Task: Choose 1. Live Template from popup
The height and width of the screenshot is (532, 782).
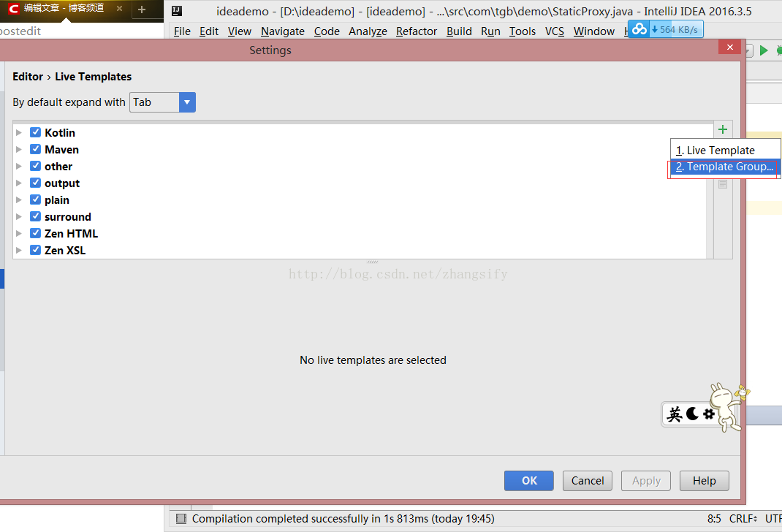Action: pyautogui.click(x=725, y=150)
